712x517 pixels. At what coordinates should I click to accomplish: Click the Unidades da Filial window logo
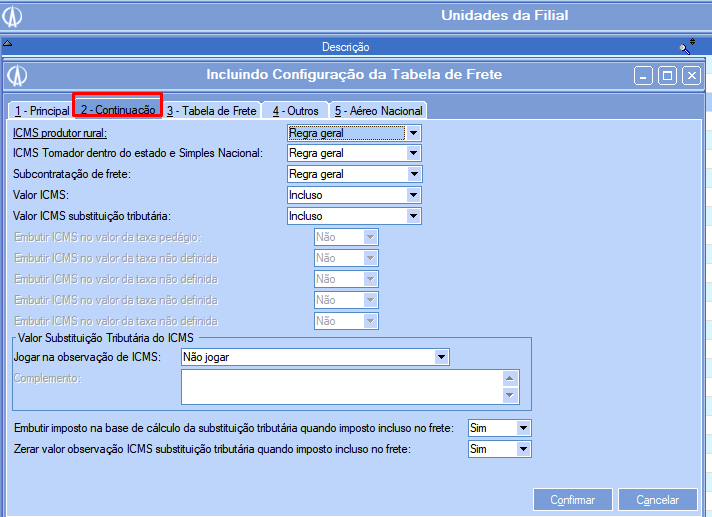point(14,16)
